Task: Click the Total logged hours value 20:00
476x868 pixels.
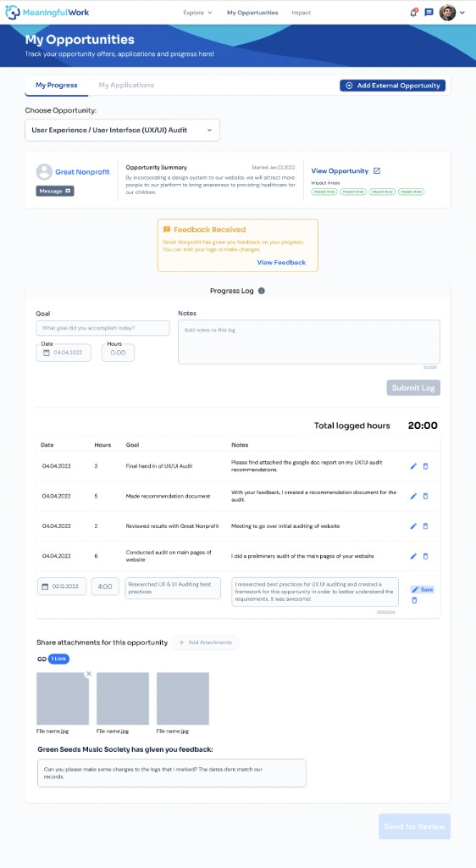Action: [423, 426]
